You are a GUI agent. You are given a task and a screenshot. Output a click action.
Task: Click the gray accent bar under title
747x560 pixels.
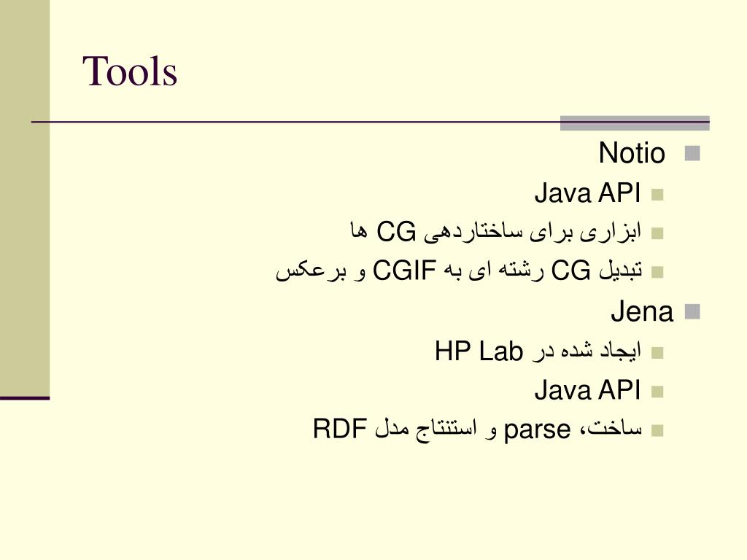pyautogui.click(x=635, y=122)
